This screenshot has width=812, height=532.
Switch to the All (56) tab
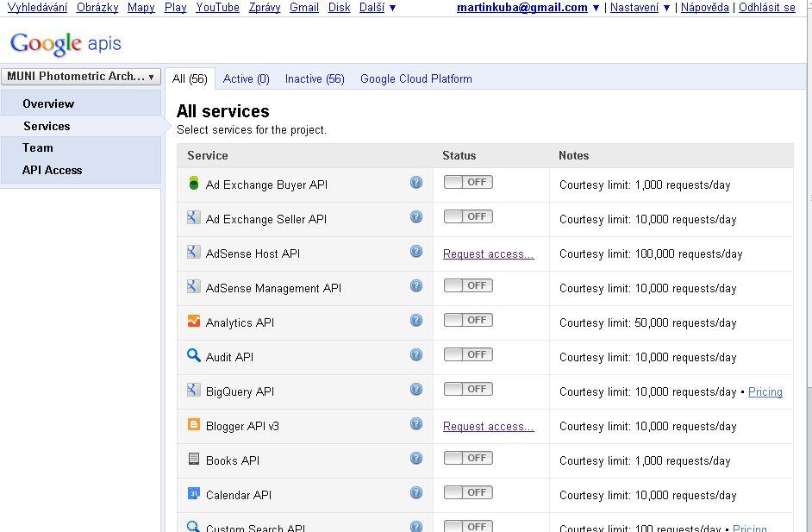coord(190,78)
